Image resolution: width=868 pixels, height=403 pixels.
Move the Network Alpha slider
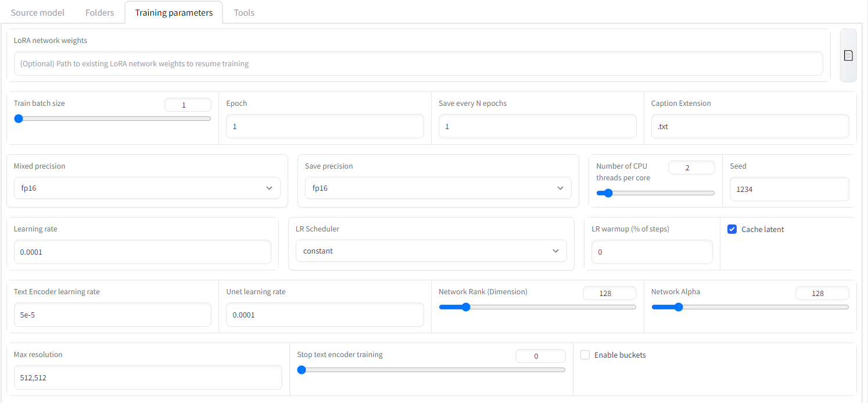(679, 306)
